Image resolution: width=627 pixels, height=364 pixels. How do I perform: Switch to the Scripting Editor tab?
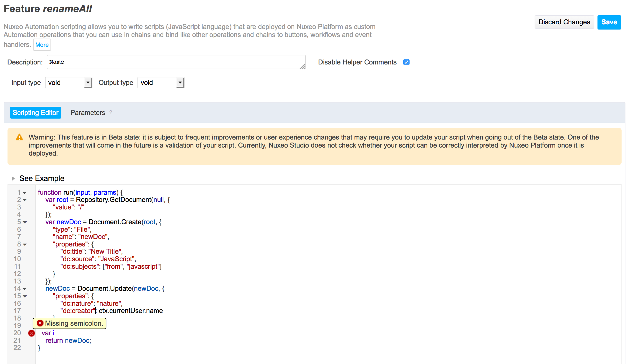35,113
